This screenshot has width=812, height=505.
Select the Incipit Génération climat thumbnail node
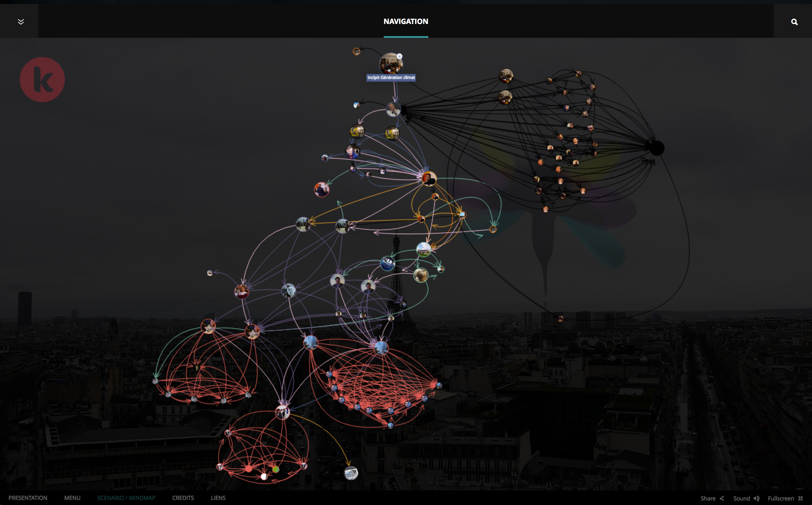coord(390,64)
